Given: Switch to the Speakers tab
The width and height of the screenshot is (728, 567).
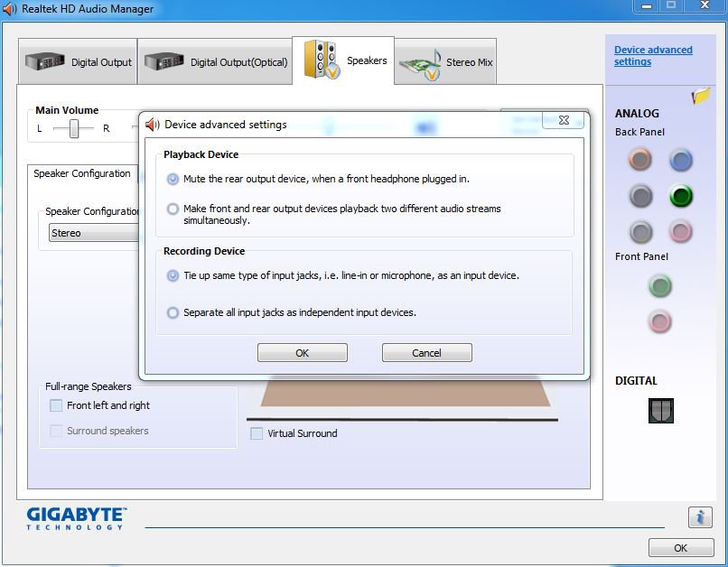Looking at the screenshot, I should coord(343,60).
